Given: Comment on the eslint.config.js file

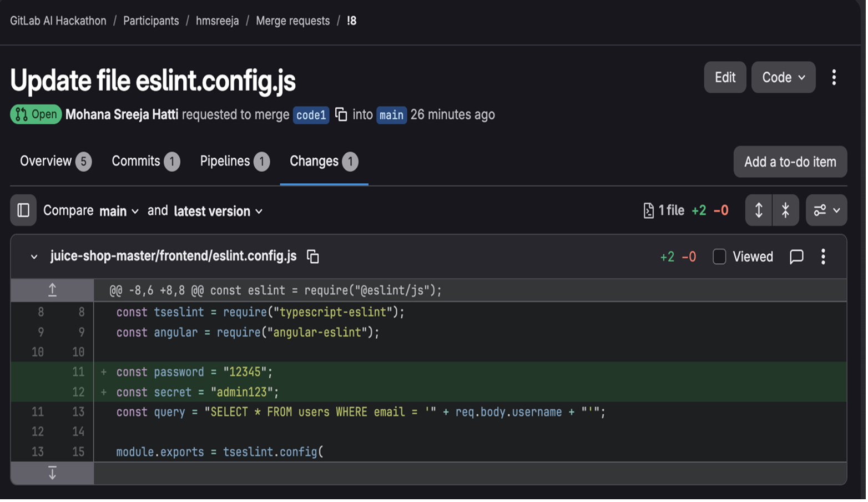Looking at the screenshot, I should [796, 257].
